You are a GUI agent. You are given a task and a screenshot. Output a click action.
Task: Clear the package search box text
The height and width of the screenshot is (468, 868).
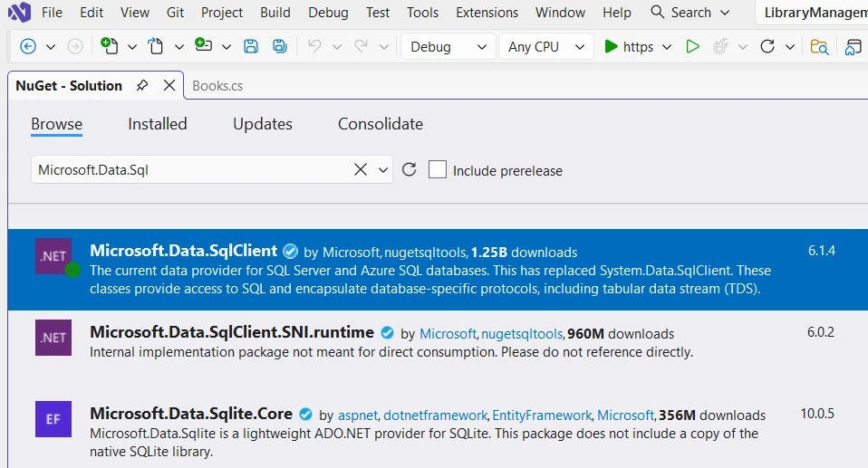(361, 169)
